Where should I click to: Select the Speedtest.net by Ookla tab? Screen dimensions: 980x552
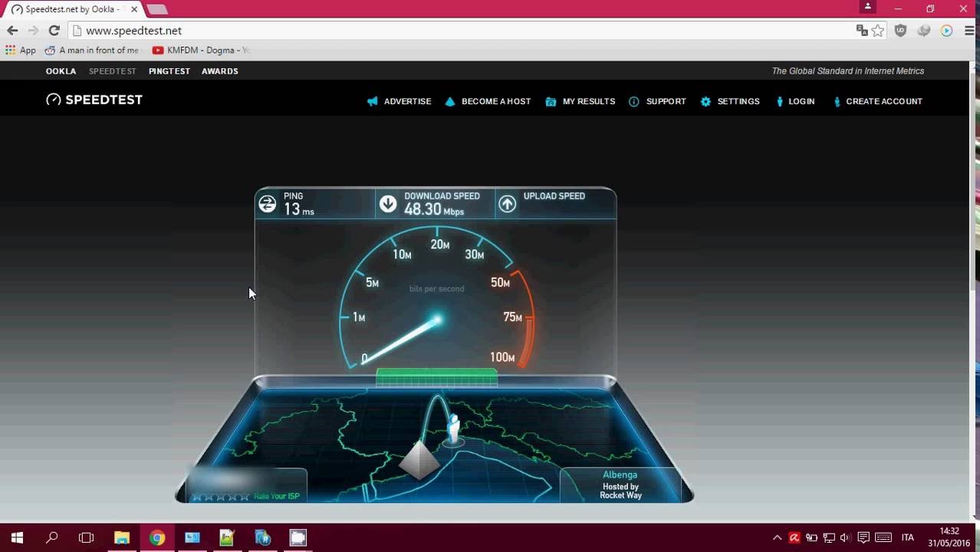[73, 9]
